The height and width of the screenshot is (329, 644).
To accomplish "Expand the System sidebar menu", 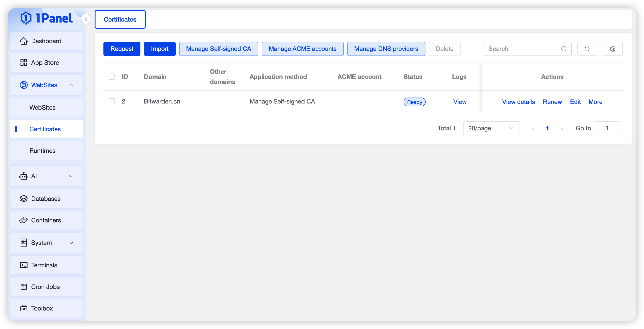I will 71,243.
